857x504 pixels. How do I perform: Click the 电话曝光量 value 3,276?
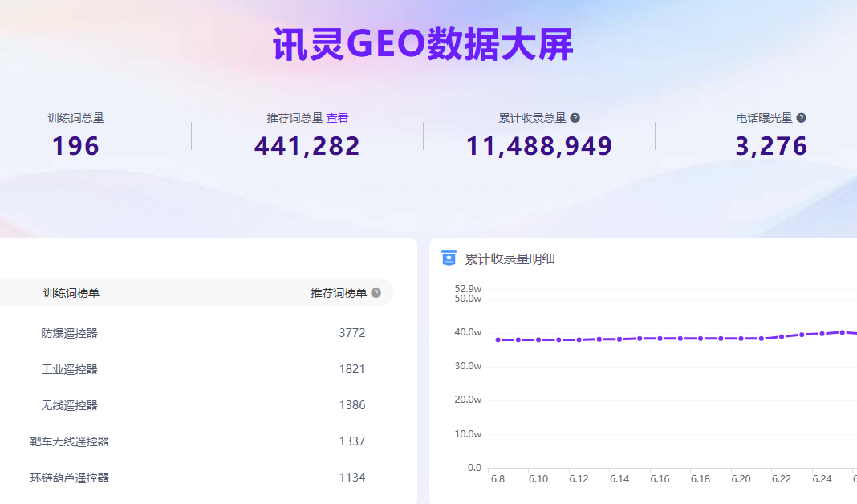pos(770,146)
